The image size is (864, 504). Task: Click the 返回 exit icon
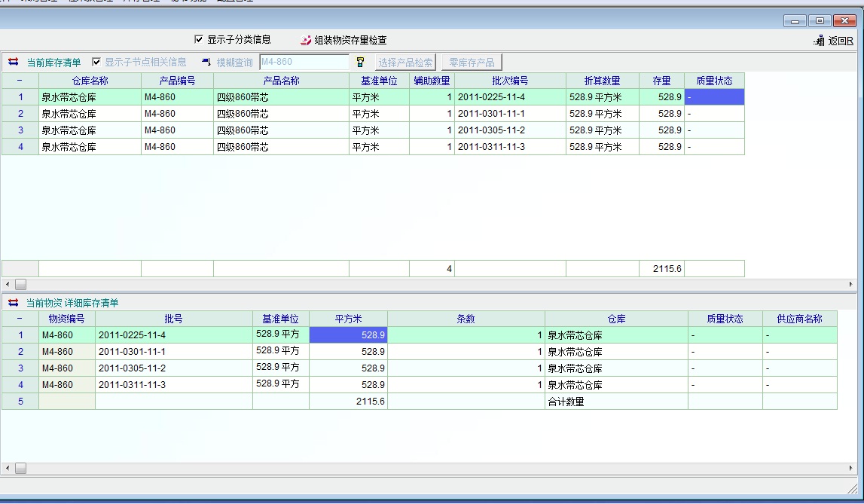point(819,41)
